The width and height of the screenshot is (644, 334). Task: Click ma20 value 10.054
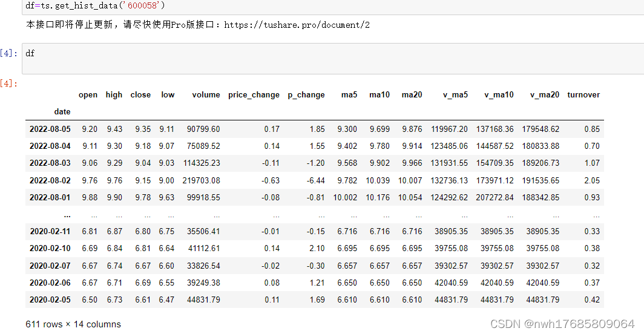tap(410, 198)
